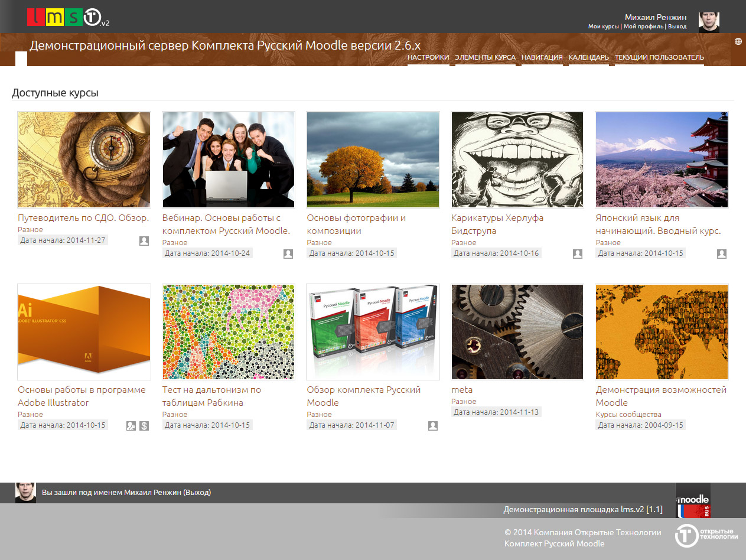Screen dimensions: 746x560
Task: Open the course Путеводитель по СДО. Обзор.
Action: click(83, 218)
